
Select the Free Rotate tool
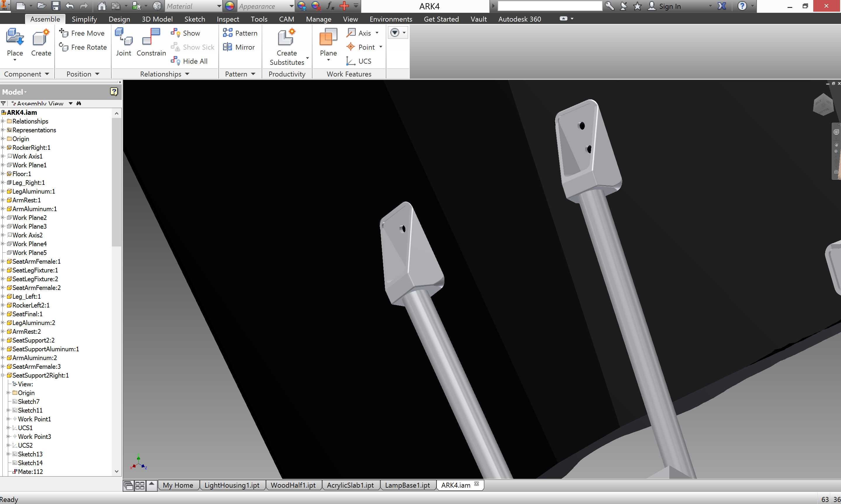(83, 47)
